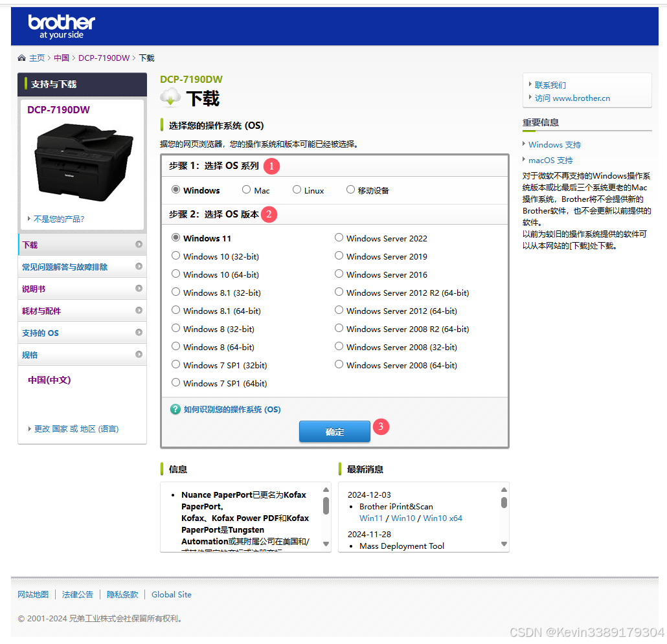This screenshot has width=667, height=644.
Task: Click the Win11 link under iPrint&Scan
Action: [x=371, y=518]
